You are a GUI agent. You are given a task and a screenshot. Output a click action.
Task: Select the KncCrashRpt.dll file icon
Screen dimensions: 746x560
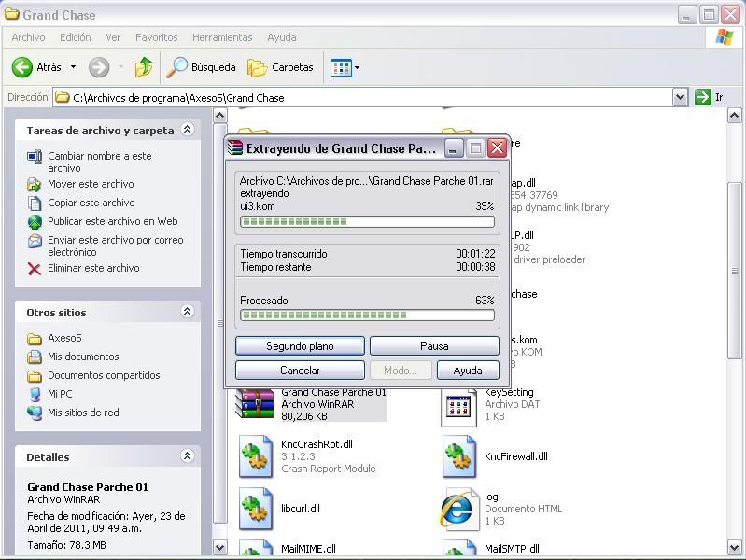point(256,455)
